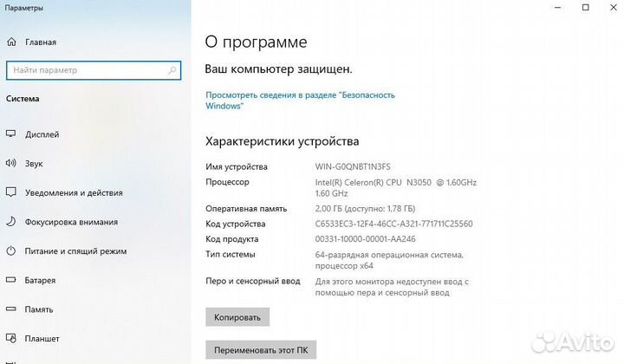This screenshot has width=624, height=364.
Task: Click the Power and sleep icon
Action: click(10, 251)
